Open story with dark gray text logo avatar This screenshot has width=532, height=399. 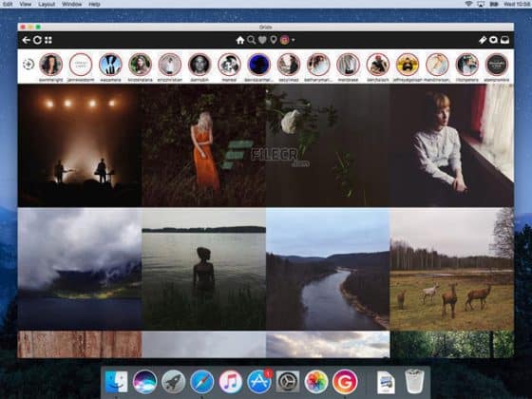point(497,65)
